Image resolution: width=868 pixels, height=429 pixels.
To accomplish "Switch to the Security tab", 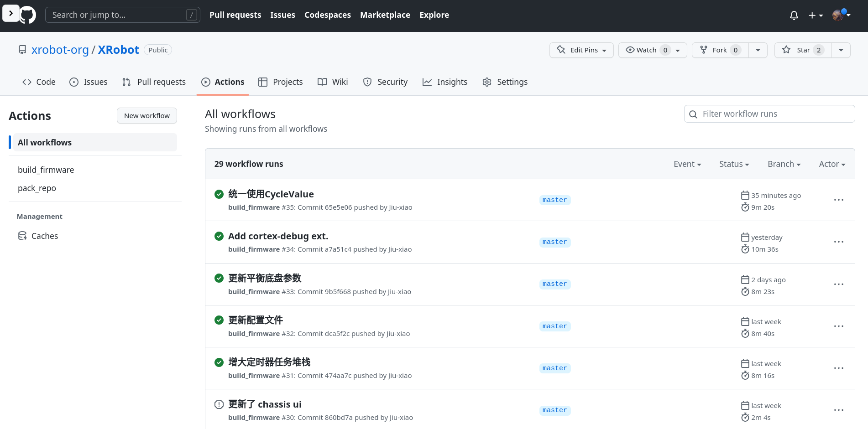I will [x=385, y=82].
